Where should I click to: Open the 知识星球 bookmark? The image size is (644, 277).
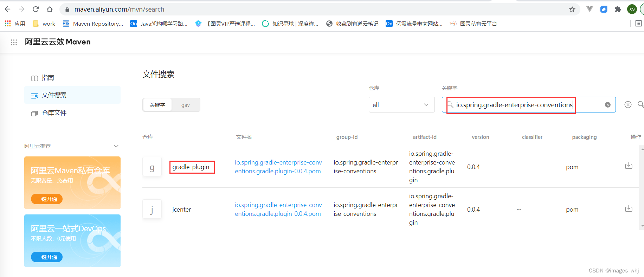click(x=290, y=24)
